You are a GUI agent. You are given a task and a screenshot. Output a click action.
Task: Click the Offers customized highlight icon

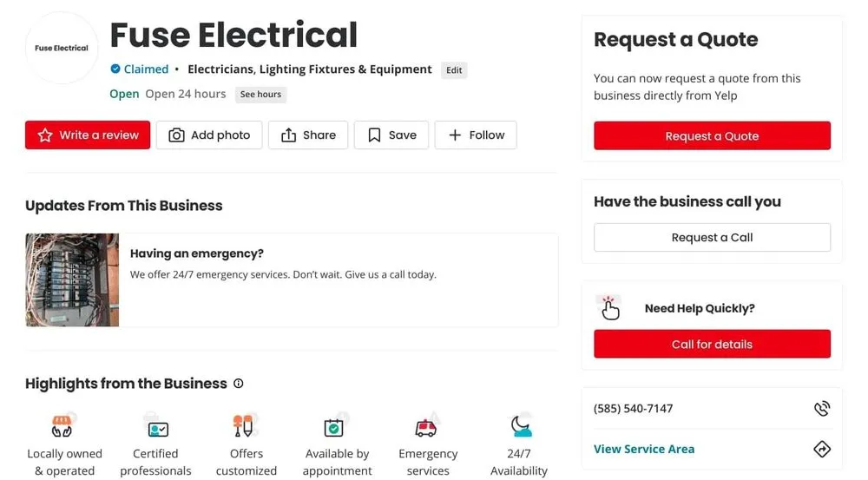tap(244, 426)
